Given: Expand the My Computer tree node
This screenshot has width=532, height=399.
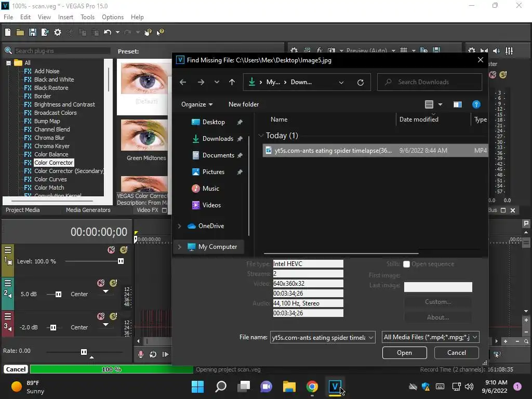Looking at the screenshot, I should point(179,247).
